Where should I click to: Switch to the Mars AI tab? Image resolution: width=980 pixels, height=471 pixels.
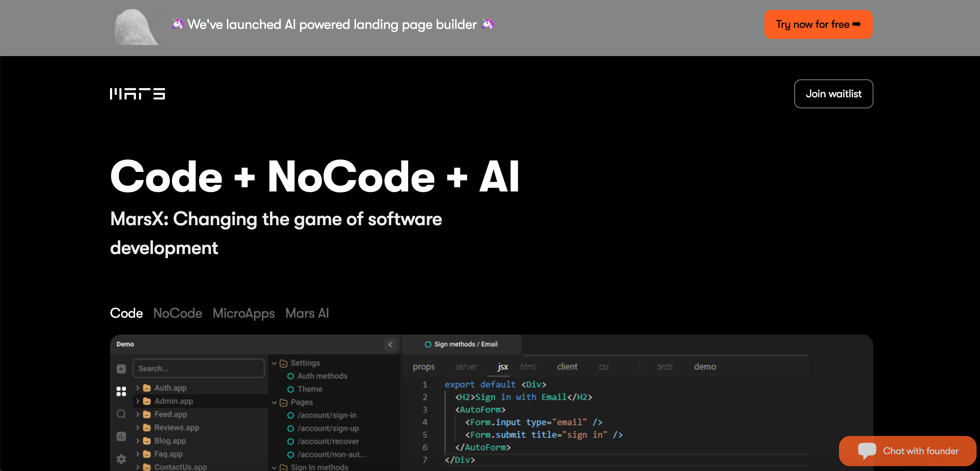click(x=307, y=313)
